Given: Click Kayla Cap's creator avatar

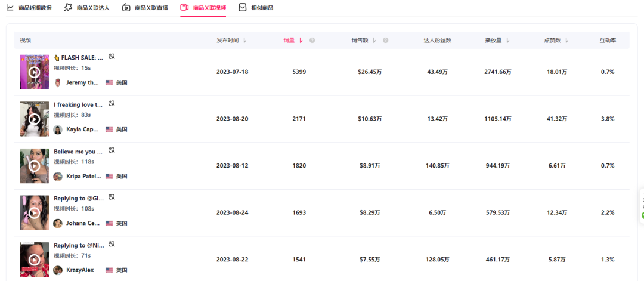Looking at the screenshot, I should (58, 129).
